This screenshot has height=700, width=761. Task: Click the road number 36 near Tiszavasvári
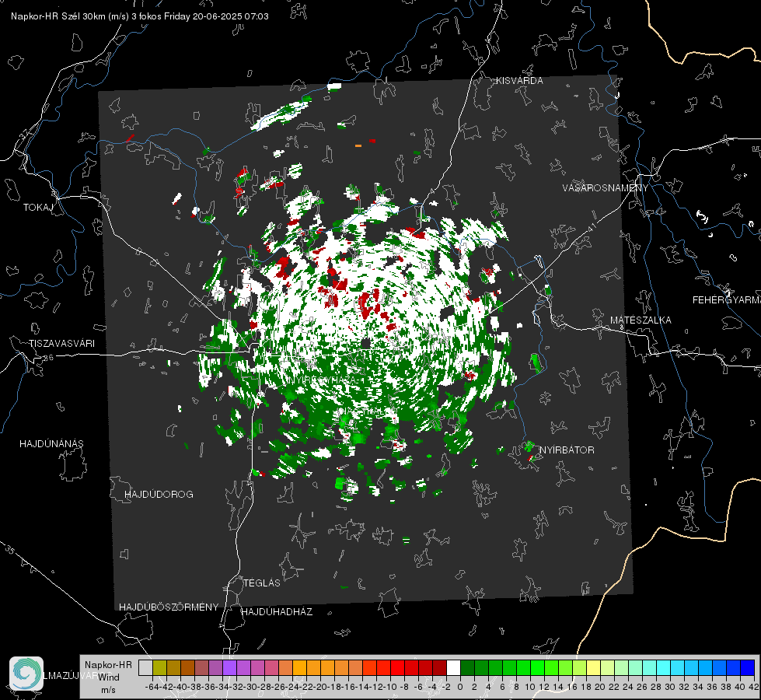pyautogui.click(x=48, y=358)
